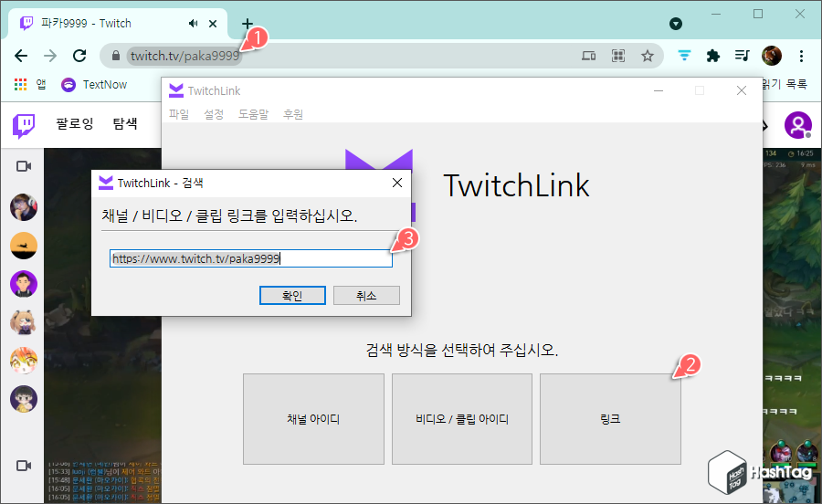Open the Chrome profile avatar

772,56
